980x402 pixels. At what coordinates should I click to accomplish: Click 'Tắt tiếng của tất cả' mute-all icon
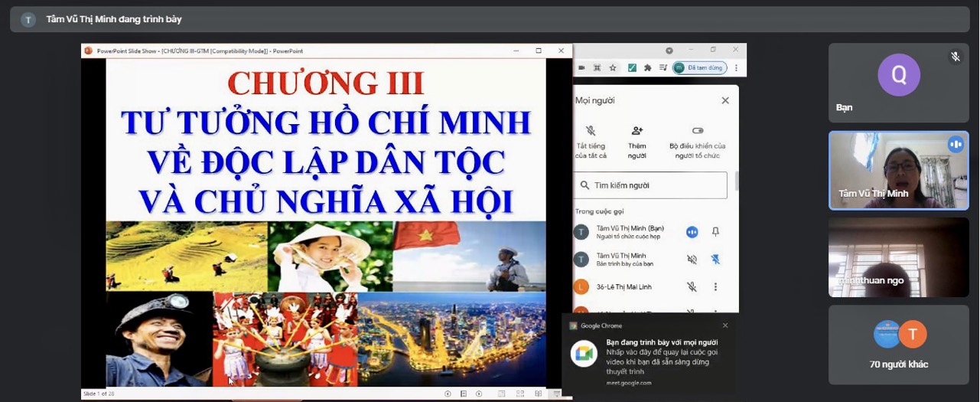pos(591,131)
